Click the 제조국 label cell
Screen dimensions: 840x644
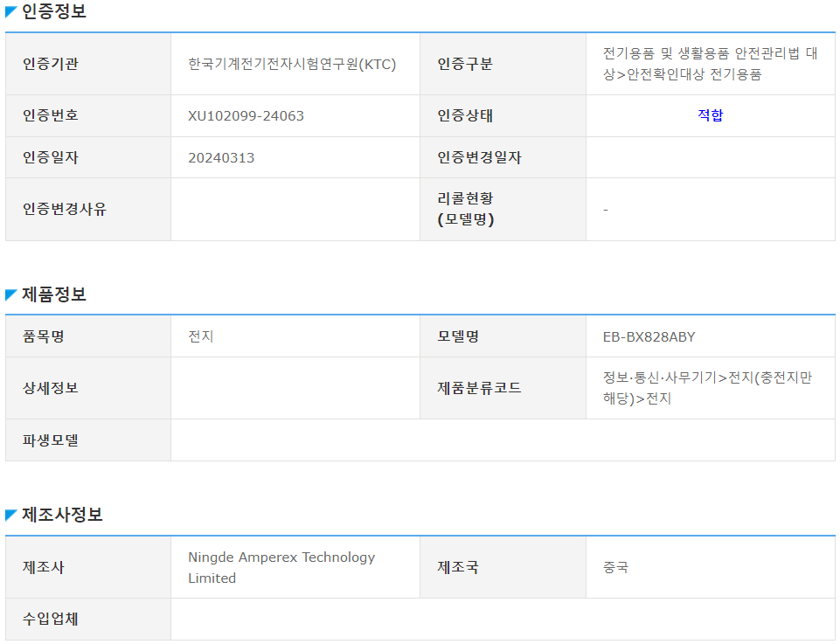pyautogui.click(x=503, y=567)
